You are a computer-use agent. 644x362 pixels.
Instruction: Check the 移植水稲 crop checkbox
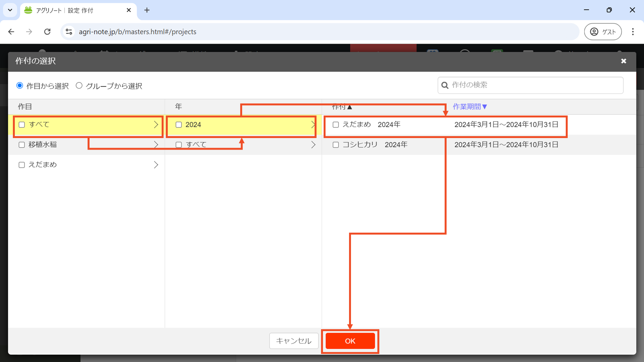point(22,145)
